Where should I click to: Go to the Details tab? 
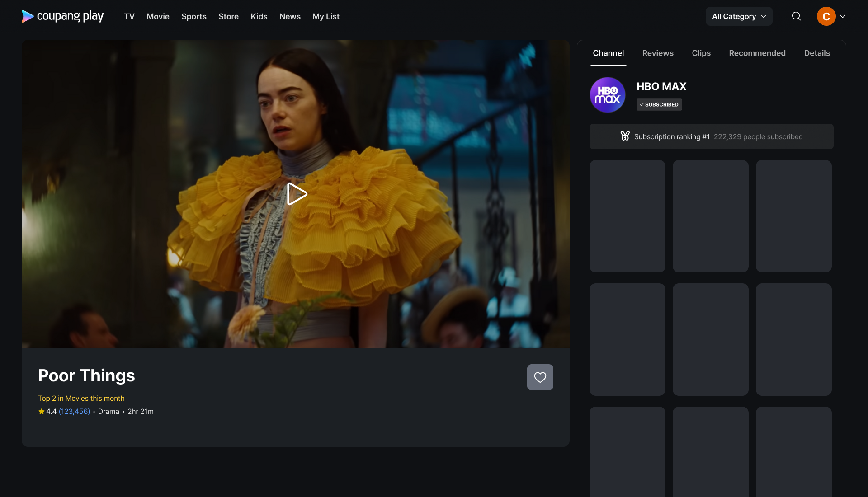click(816, 53)
